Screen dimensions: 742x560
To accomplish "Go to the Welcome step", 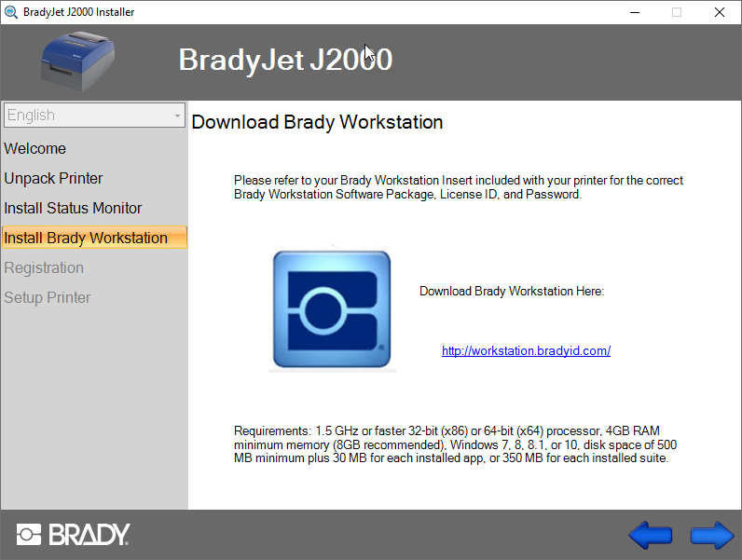I will point(35,148).
